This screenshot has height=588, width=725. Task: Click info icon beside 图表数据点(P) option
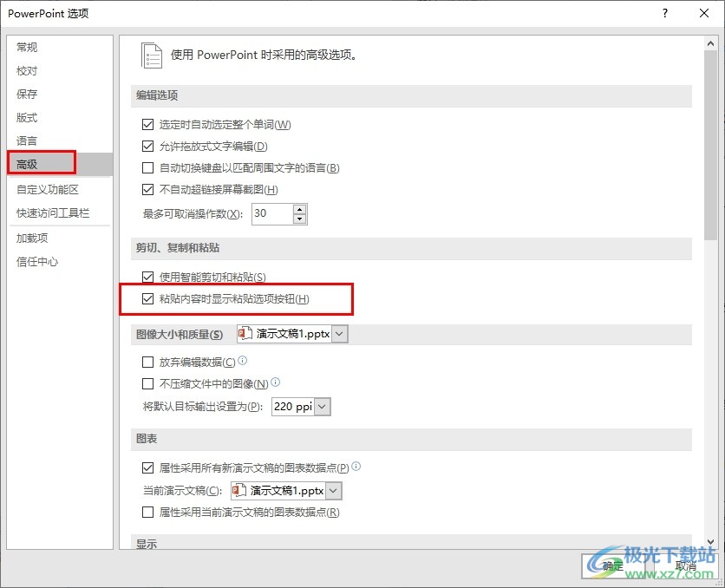(356, 466)
